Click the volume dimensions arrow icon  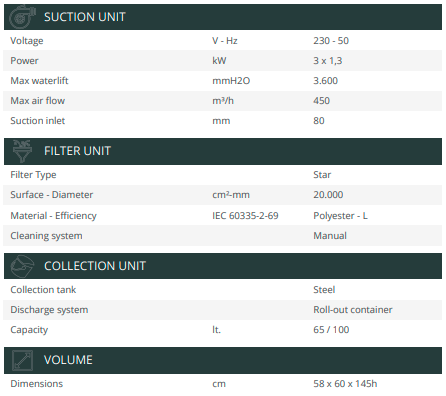point(22,360)
